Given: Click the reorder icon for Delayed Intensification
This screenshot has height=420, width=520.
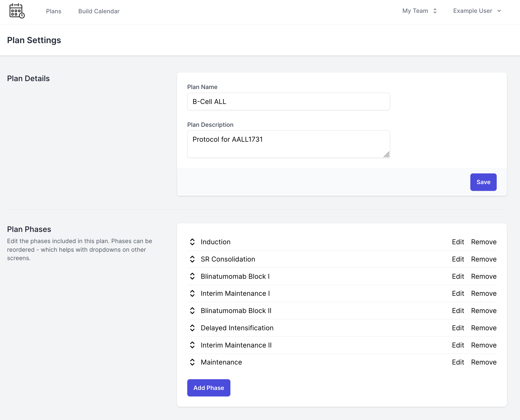Looking at the screenshot, I should point(192,328).
